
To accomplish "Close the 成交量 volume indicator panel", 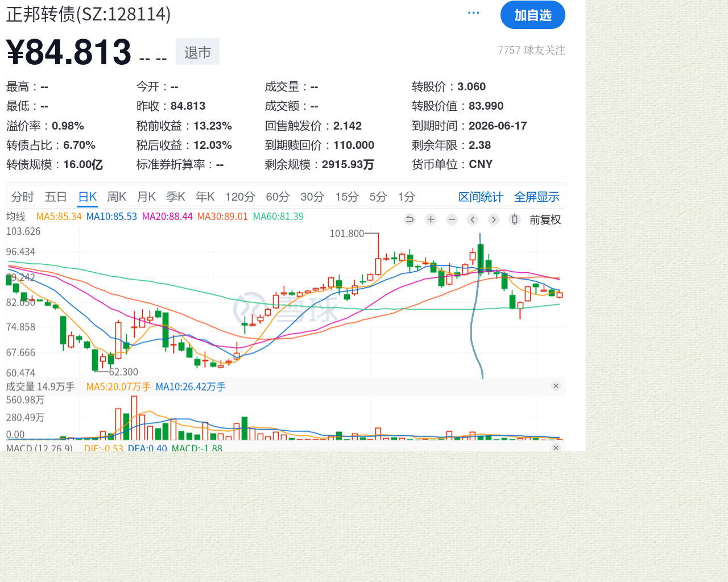I will tap(556, 386).
